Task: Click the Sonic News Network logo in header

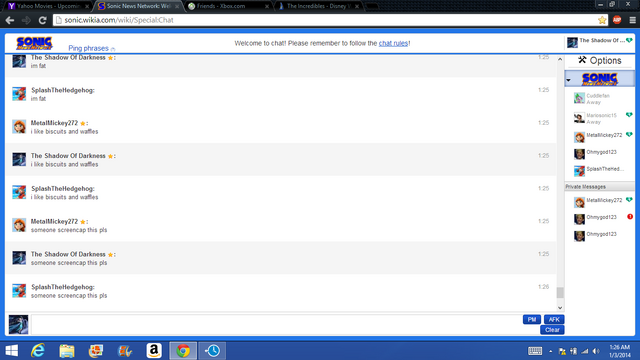Action: pos(34,43)
